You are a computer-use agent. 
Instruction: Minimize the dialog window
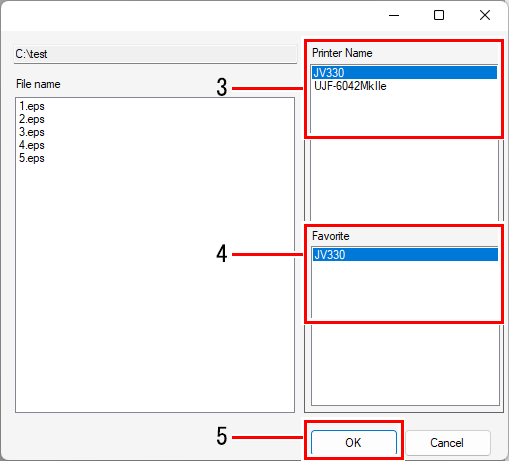[394, 15]
